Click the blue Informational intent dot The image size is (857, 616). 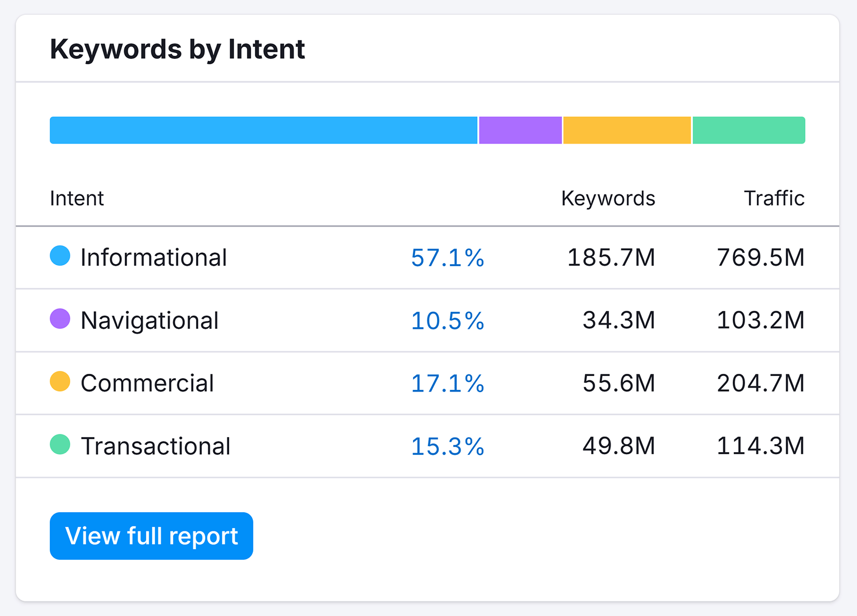61,257
